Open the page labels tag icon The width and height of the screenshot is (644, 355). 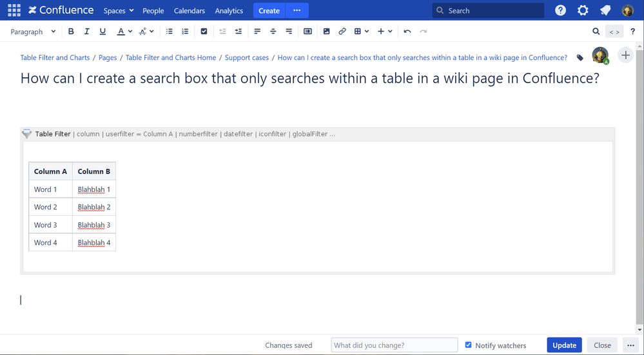pos(580,57)
